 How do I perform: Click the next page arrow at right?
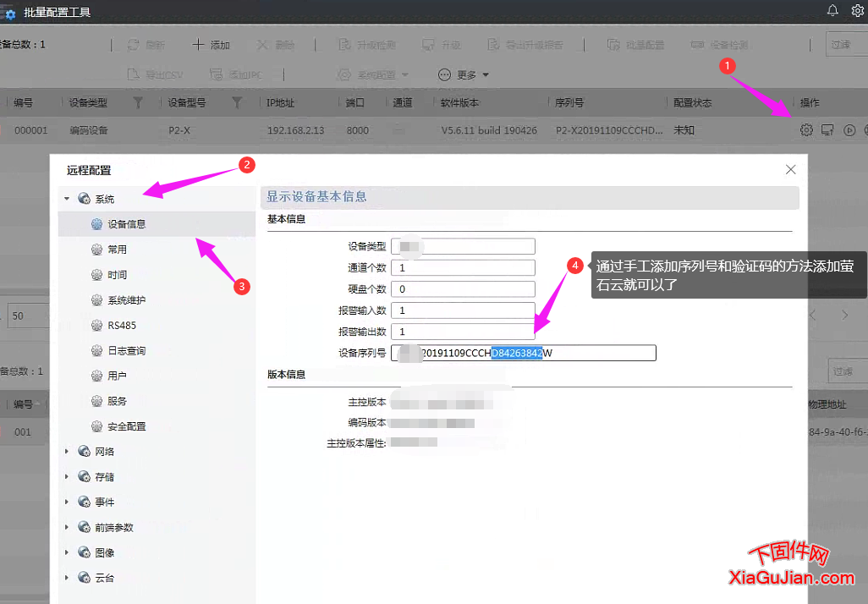845,315
